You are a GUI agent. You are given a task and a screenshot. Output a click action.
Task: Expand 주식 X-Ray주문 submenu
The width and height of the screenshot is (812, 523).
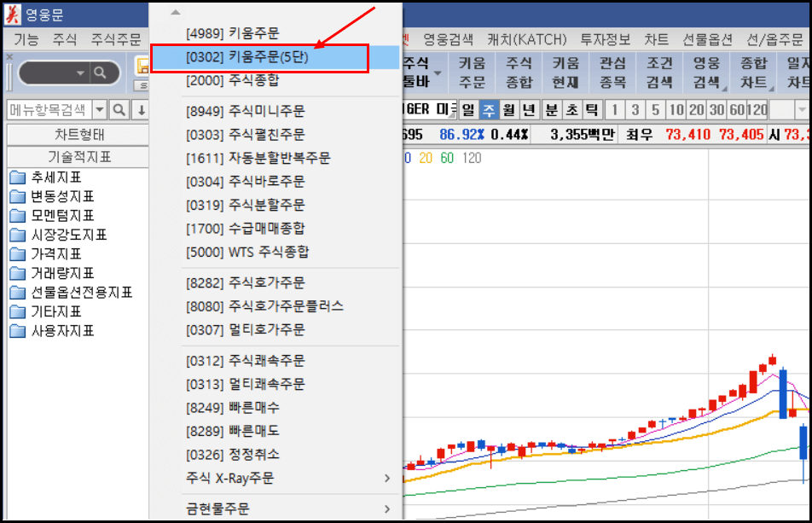pos(275,478)
